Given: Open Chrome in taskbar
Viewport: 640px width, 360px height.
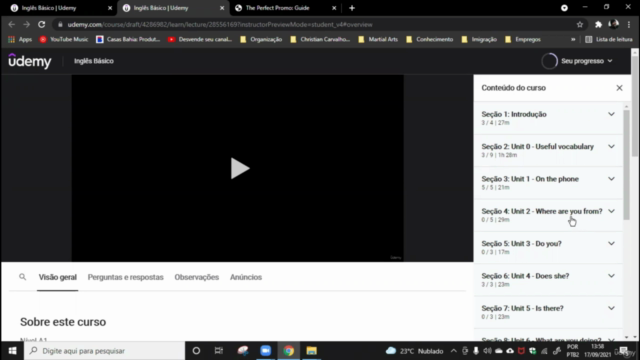Looking at the screenshot, I should click(x=289, y=351).
